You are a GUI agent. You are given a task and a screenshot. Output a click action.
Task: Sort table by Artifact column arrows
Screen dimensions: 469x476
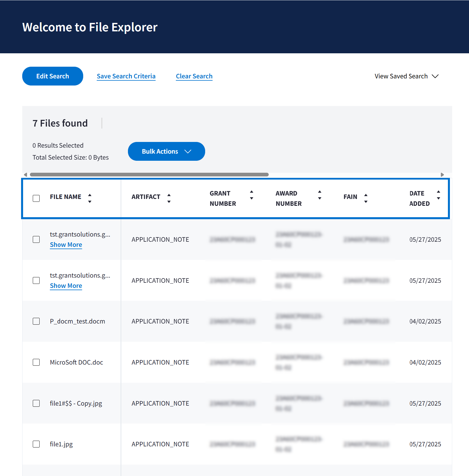click(169, 198)
